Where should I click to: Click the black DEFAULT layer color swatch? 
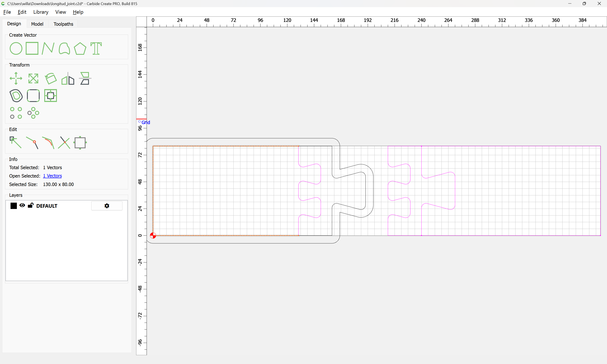coord(14,206)
